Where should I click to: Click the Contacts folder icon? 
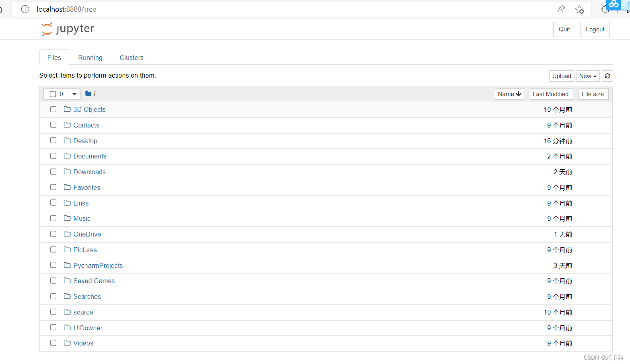click(67, 125)
